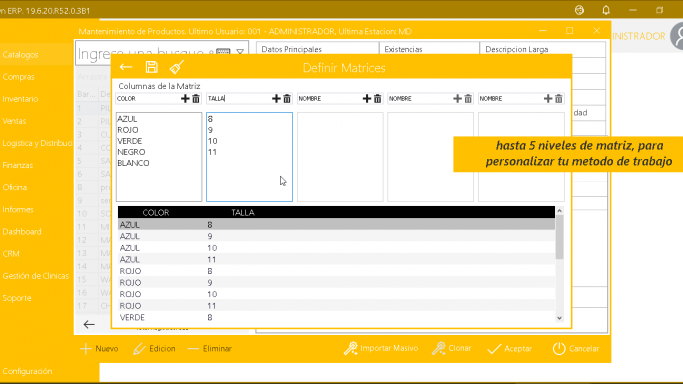This screenshot has width=683, height=384.
Task: Open Oficina menu in sidebar
Action: click(x=15, y=188)
